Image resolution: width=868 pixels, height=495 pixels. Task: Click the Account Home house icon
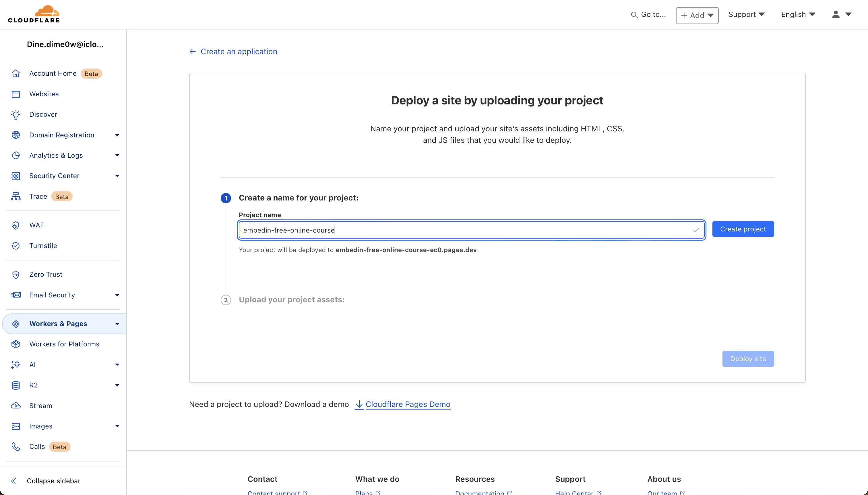tap(16, 73)
